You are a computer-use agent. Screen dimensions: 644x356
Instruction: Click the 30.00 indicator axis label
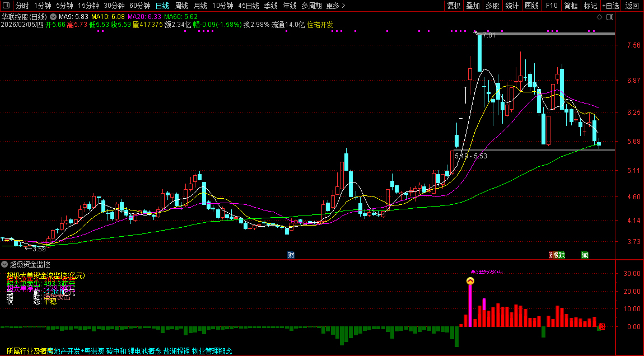632,273
